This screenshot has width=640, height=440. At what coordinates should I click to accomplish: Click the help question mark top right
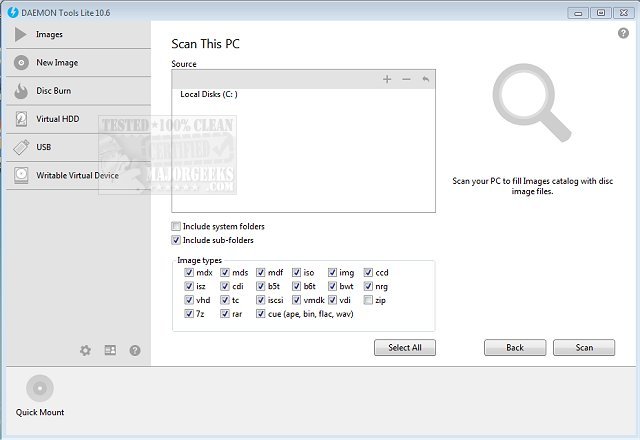pos(623,33)
